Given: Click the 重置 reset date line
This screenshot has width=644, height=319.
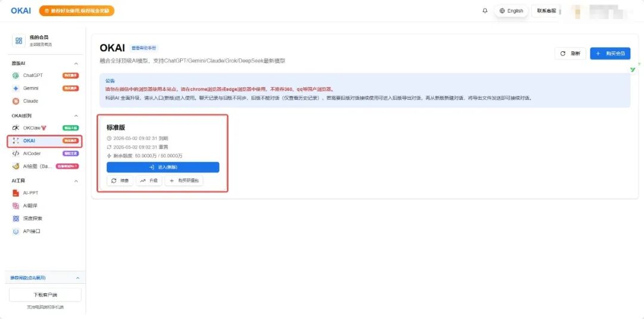Looking at the screenshot, I should point(137,147).
